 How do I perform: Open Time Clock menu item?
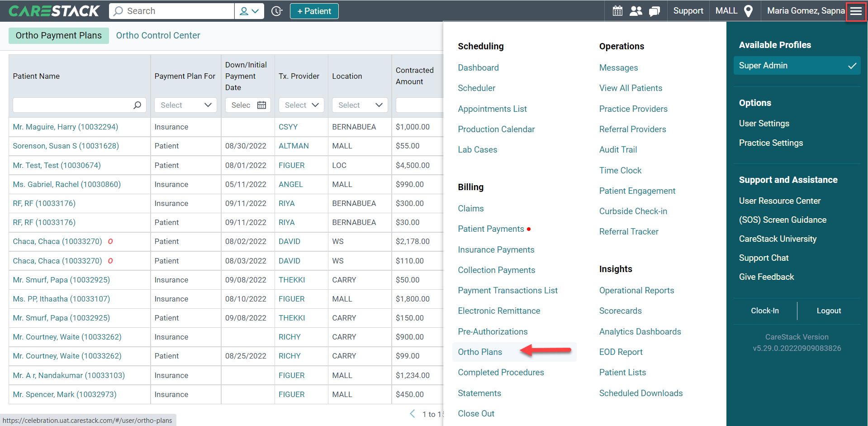(620, 170)
